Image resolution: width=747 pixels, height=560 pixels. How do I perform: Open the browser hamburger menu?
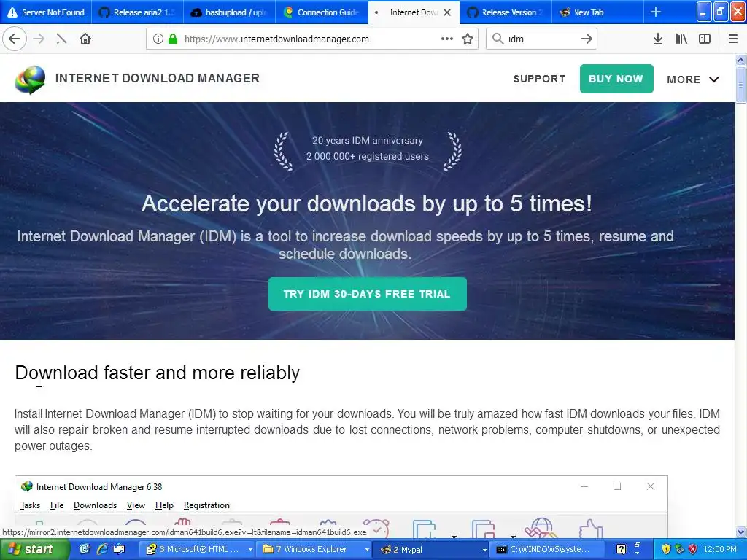pos(732,39)
